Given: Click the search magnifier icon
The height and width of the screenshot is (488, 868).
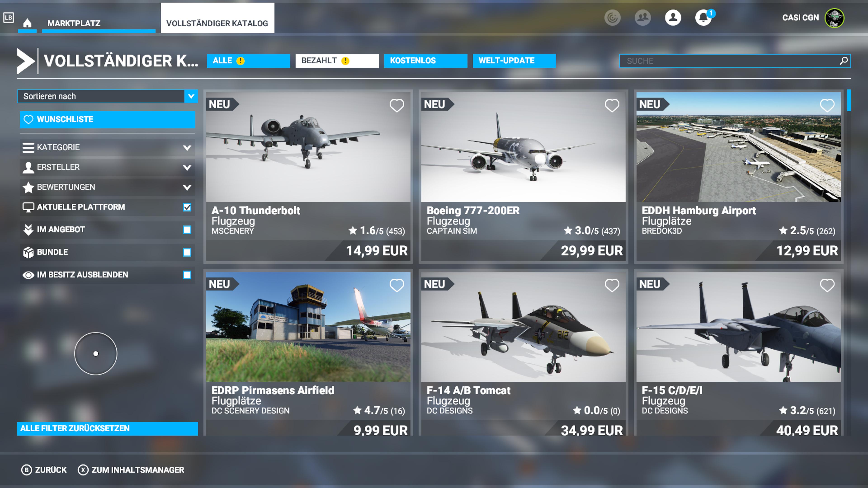Looking at the screenshot, I should click(x=843, y=61).
